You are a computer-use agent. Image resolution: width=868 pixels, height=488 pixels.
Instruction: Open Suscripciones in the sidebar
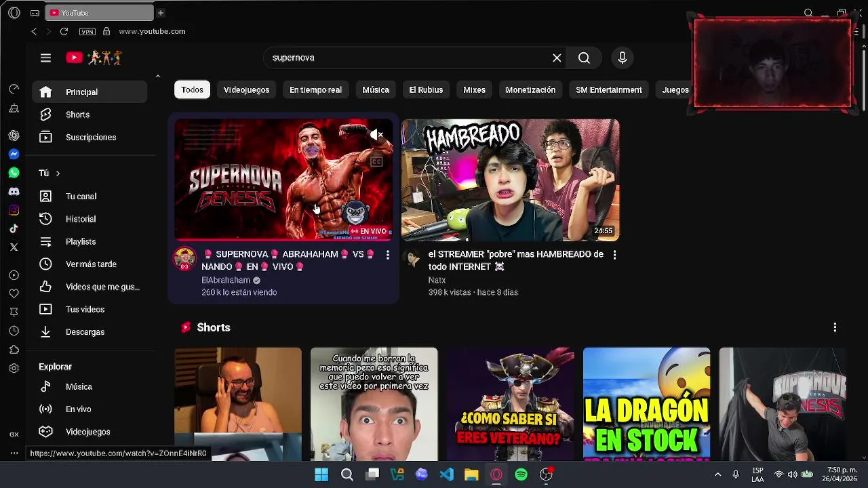pos(90,137)
